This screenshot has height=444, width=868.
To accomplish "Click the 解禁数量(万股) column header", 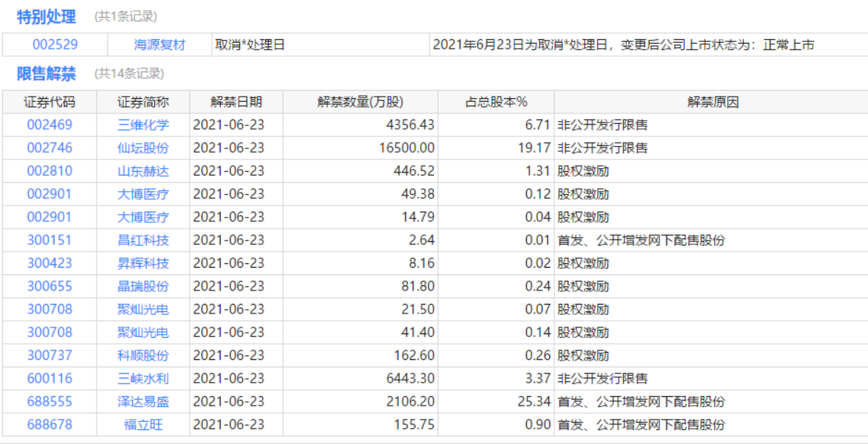I will point(361,103).
